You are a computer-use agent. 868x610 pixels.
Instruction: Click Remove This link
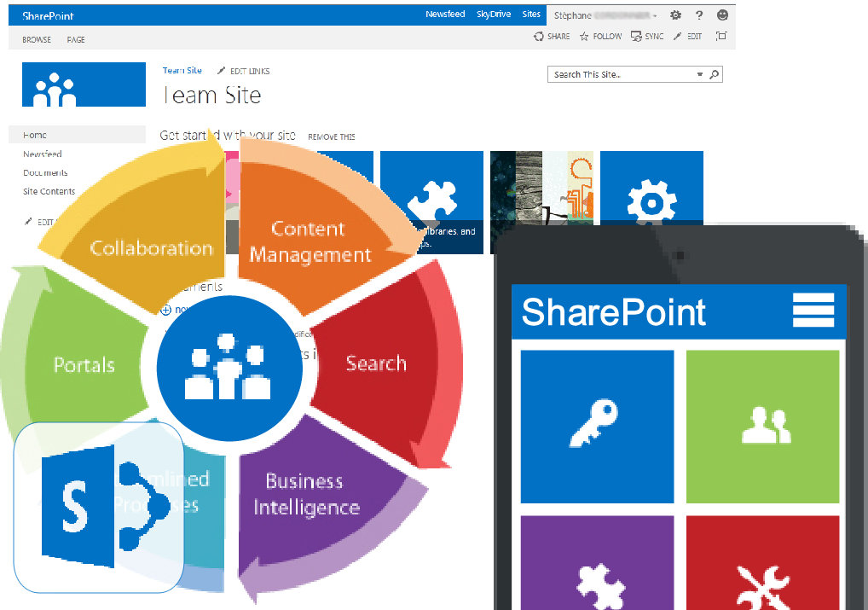332,137
